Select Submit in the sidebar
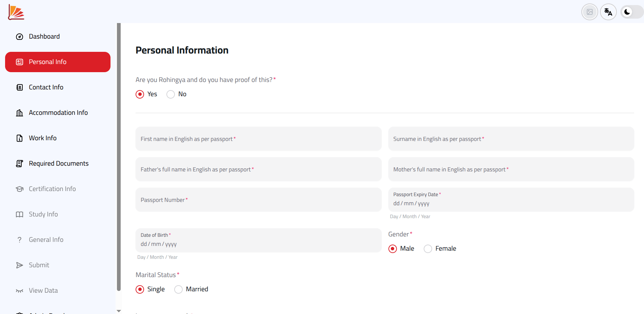This screenshot has height=314, width=644. 58,265
